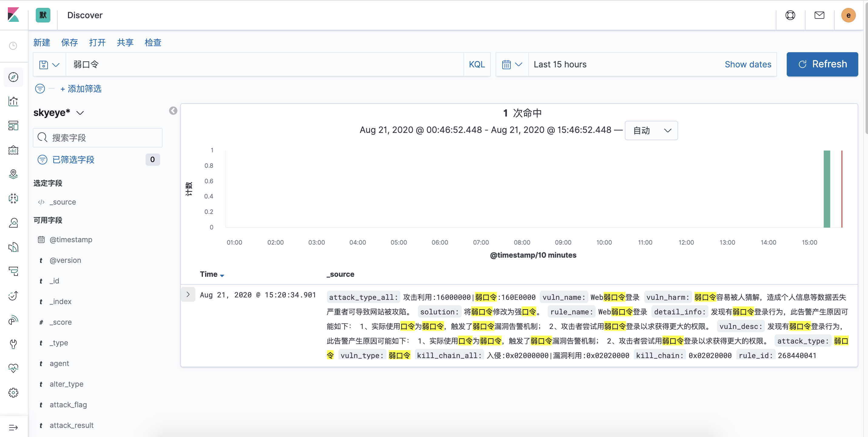This screenshot has width=868, height=437.
Task: Click + 添加筛选 link
Action: pyautogui.click(x=81, y=89)
